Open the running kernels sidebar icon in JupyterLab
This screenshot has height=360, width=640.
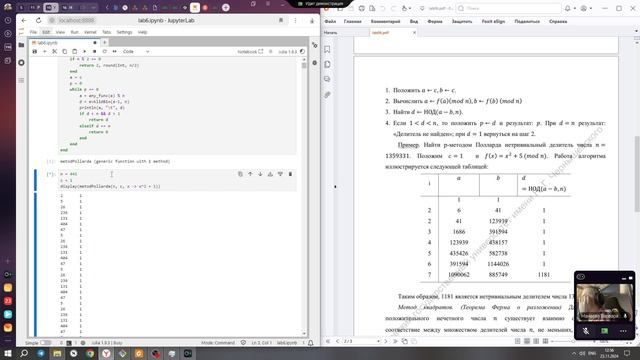(x=22, y=62)
